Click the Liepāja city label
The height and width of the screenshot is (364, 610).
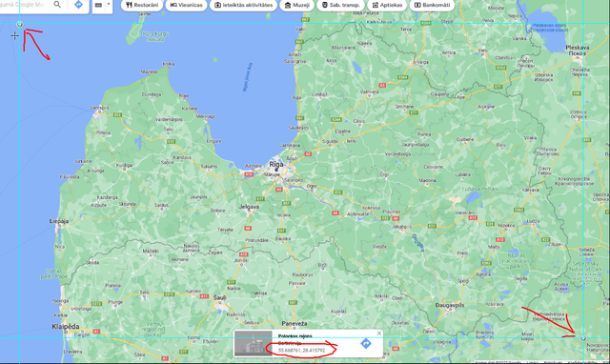click(x=59, y=221)
